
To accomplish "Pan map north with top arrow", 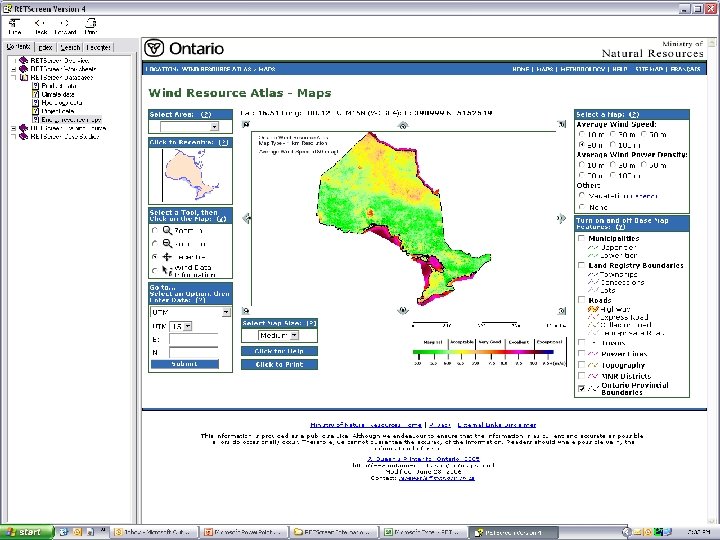I will (402, 125).
